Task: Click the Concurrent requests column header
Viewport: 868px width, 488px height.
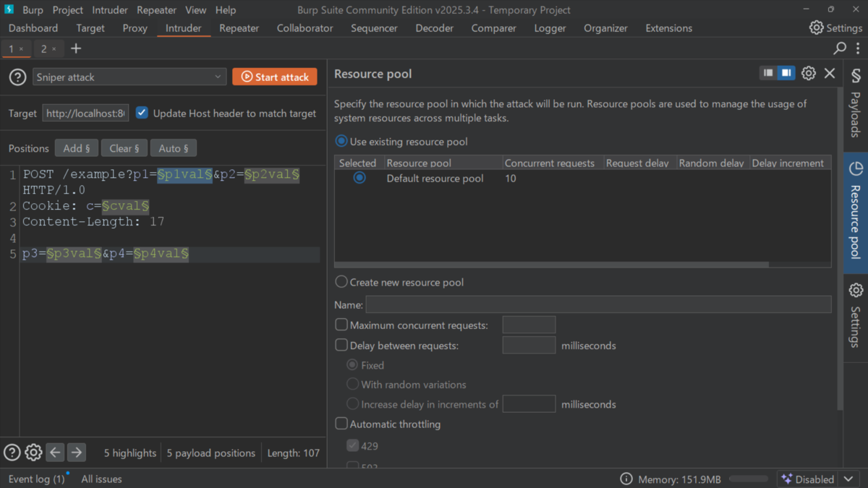Action: tap(553, 163)
